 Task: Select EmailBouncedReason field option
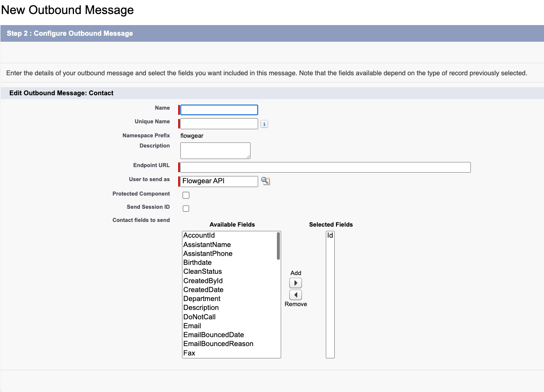tap(218, 344)
